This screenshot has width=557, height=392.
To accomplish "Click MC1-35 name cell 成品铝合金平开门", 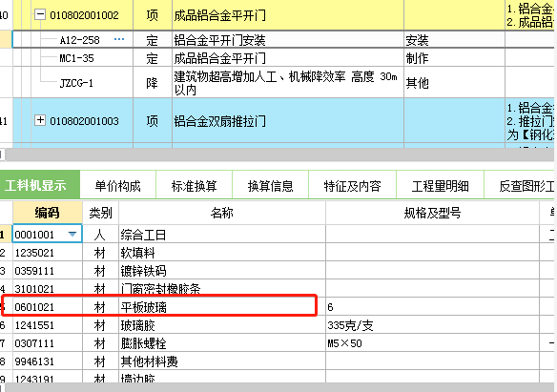I will click(x=288, y=58).
